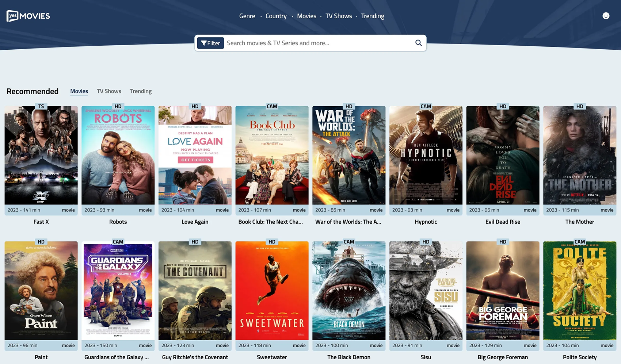Click Guy Ritchie's the Covenant title

point(195,357)
